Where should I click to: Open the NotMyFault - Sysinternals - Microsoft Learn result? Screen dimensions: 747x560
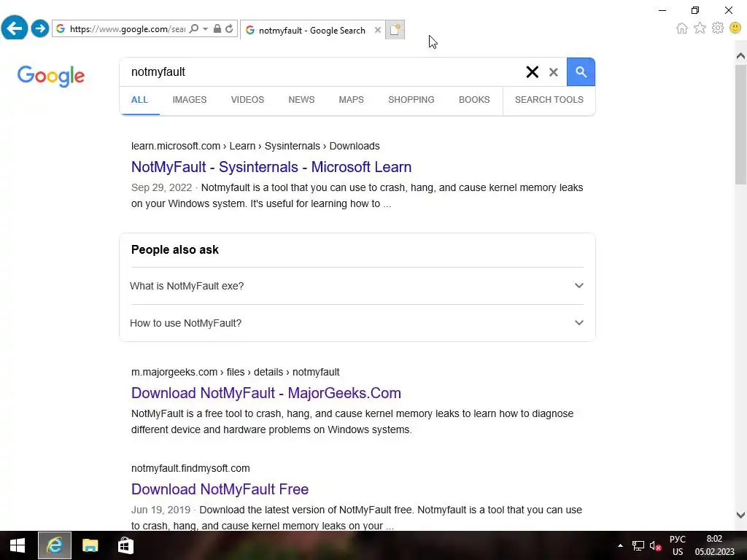pyautogui.click(x=271, y=167)
